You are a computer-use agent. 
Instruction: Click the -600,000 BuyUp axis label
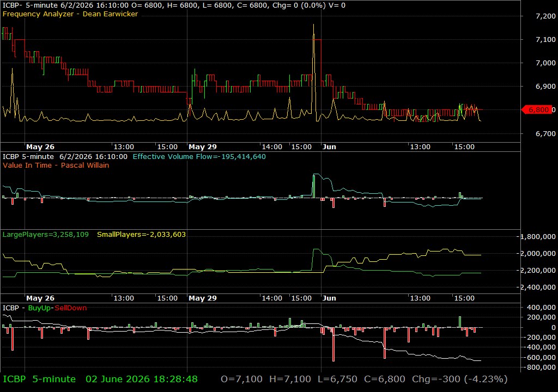(x=539, y=358)
